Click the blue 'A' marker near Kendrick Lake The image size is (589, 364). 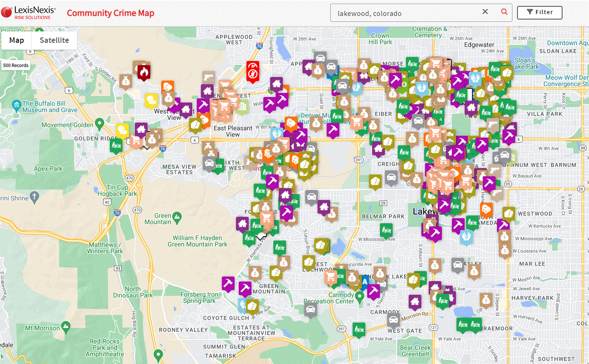pos(364,282)
